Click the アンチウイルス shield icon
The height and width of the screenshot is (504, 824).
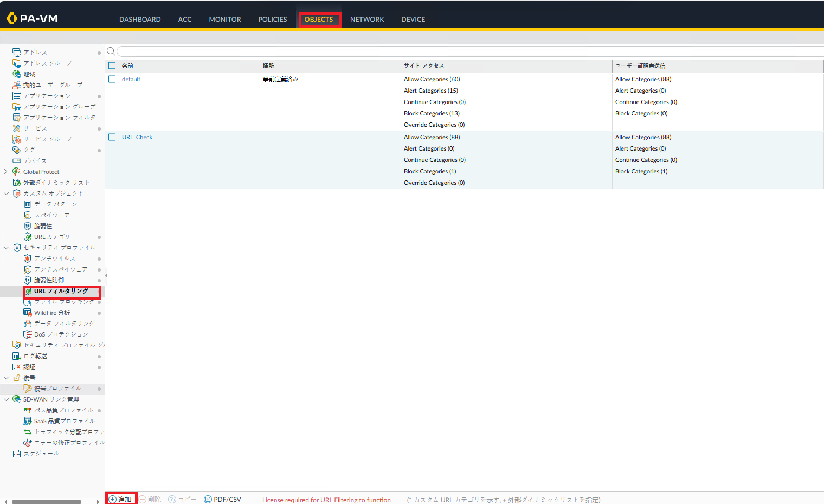(28, 259)
